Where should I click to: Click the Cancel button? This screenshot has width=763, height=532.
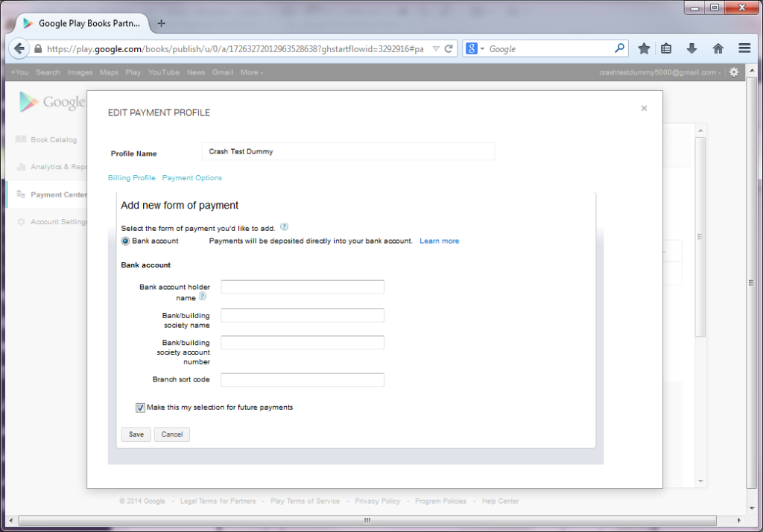pos(172,434)
